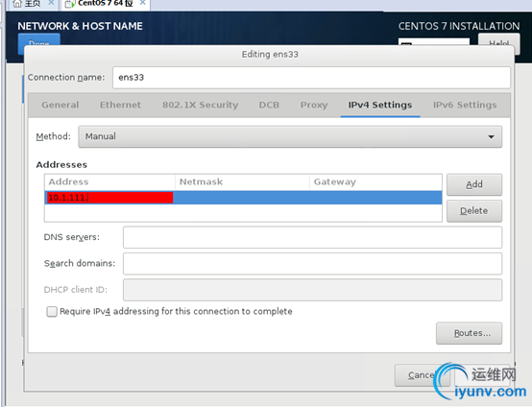The height and width of the screenshot is (407, 532).
Task: Select the CentOS 7 64 VM tab
Action: 106,4
